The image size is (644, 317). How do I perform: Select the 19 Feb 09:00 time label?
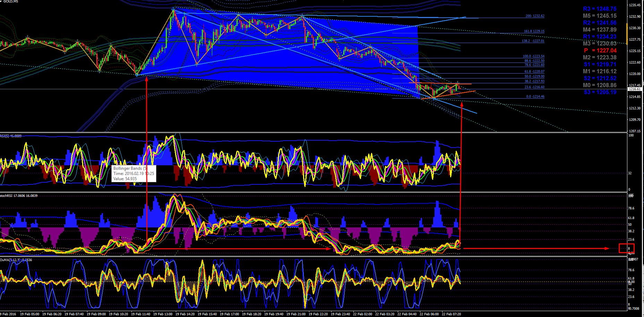pyautogui.click(x=96, y=314)
